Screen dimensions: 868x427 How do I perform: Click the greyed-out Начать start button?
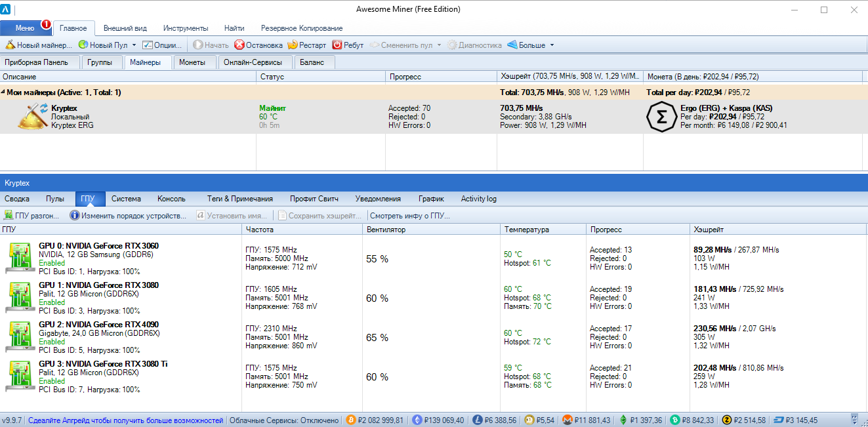click(211, 45)
